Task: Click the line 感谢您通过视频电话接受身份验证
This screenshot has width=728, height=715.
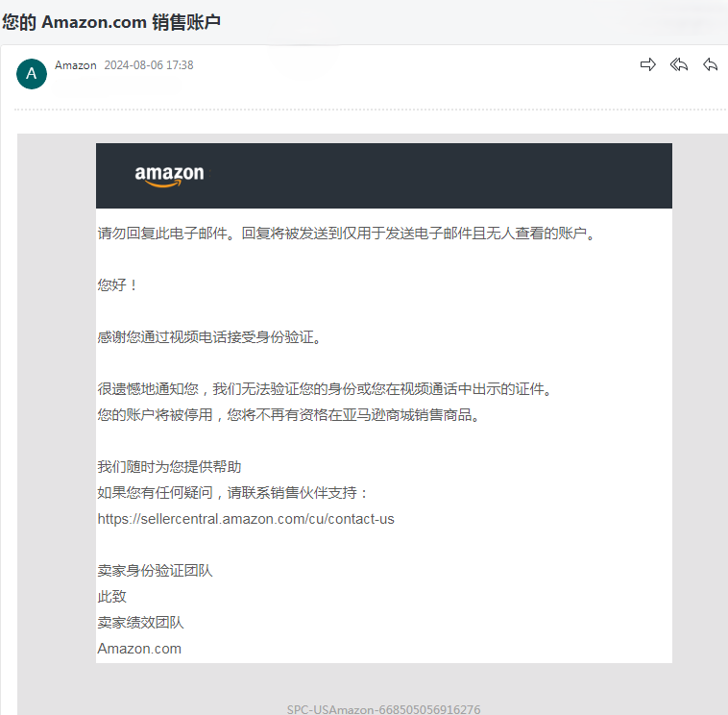Action: (209, 336)
